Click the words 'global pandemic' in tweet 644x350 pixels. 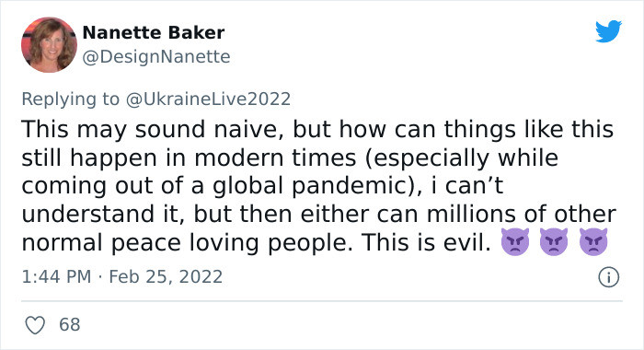tap(309, 186)
